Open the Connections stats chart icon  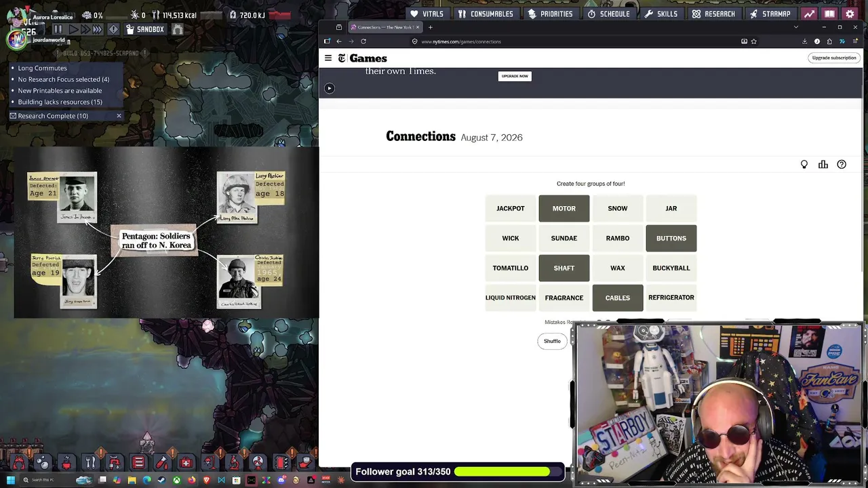pos(823,164)
